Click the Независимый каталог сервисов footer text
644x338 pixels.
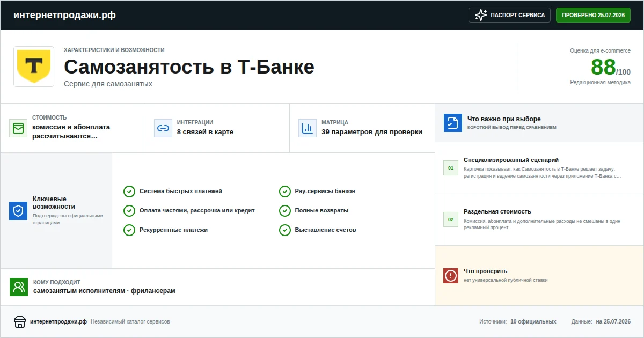click(130, 322)
